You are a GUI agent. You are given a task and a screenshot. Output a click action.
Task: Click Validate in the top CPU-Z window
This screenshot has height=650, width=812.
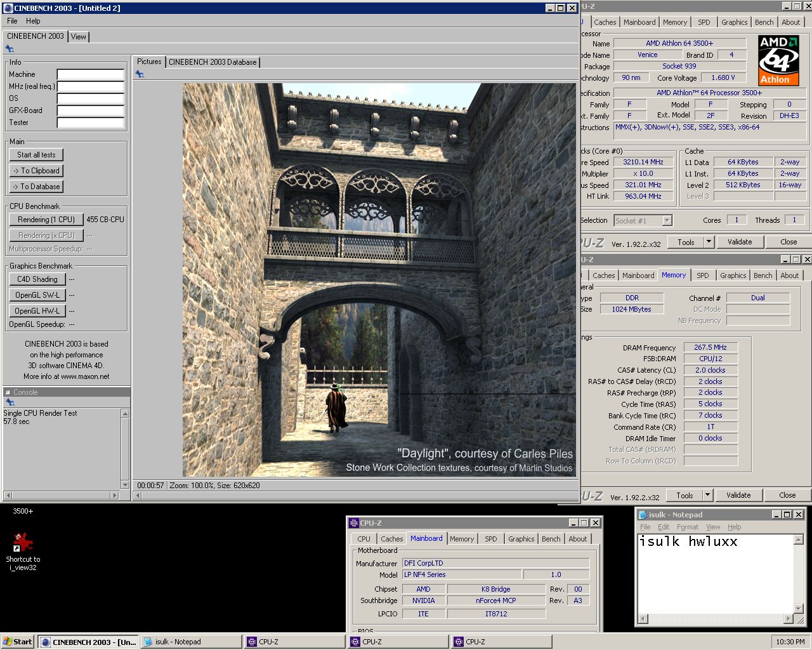point(740,242)
